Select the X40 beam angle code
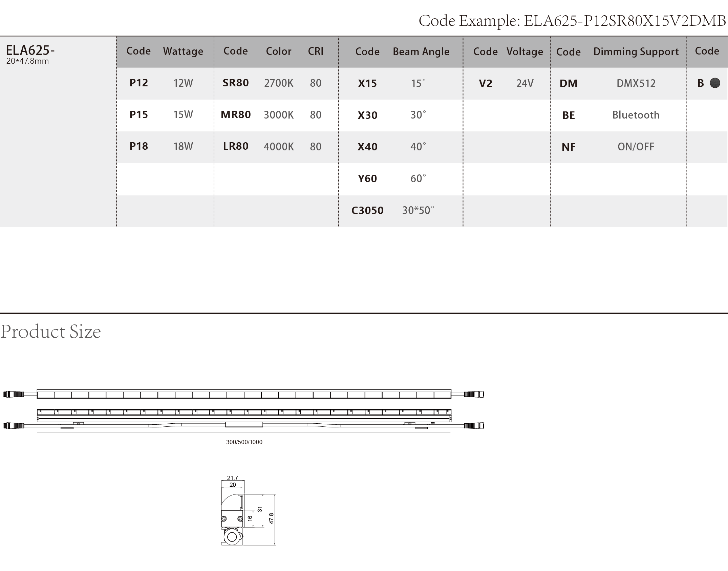 click(367, 147)
